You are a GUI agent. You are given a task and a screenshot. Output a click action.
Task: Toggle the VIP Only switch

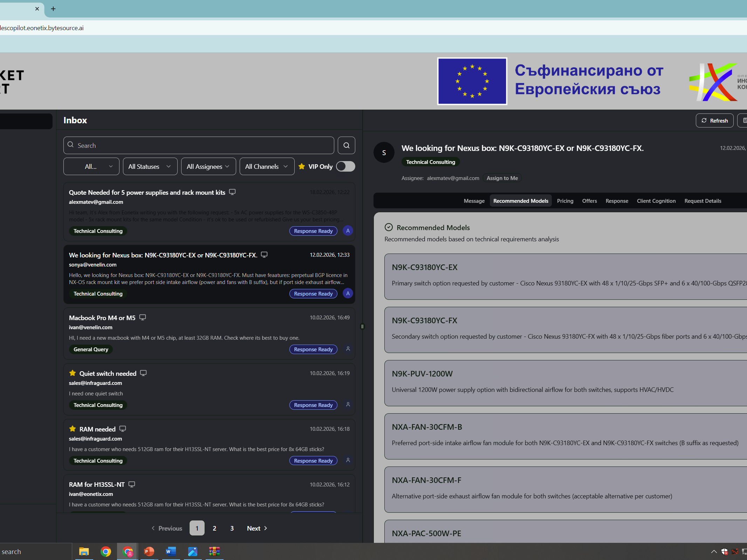coord(345,166)
